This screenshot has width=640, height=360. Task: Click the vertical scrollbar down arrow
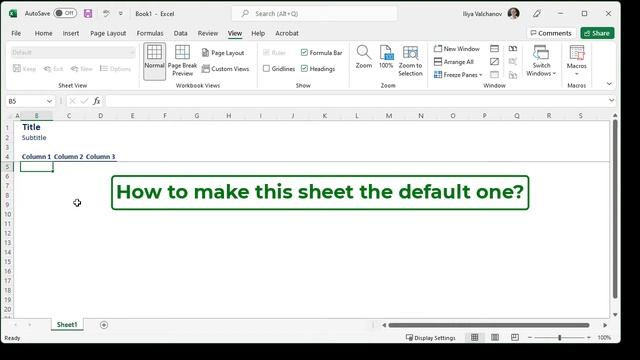pyautogui.click(x=615, y=315)
